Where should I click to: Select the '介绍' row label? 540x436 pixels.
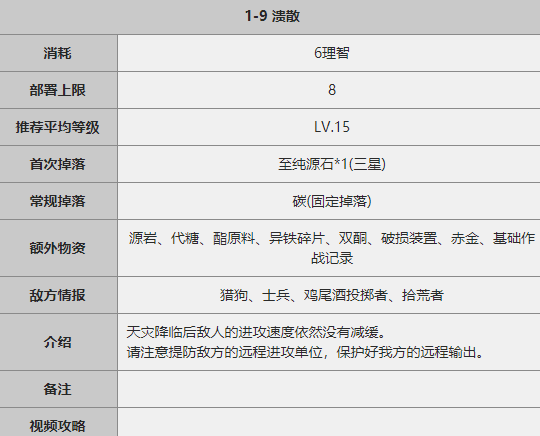(x=58, y=342)
